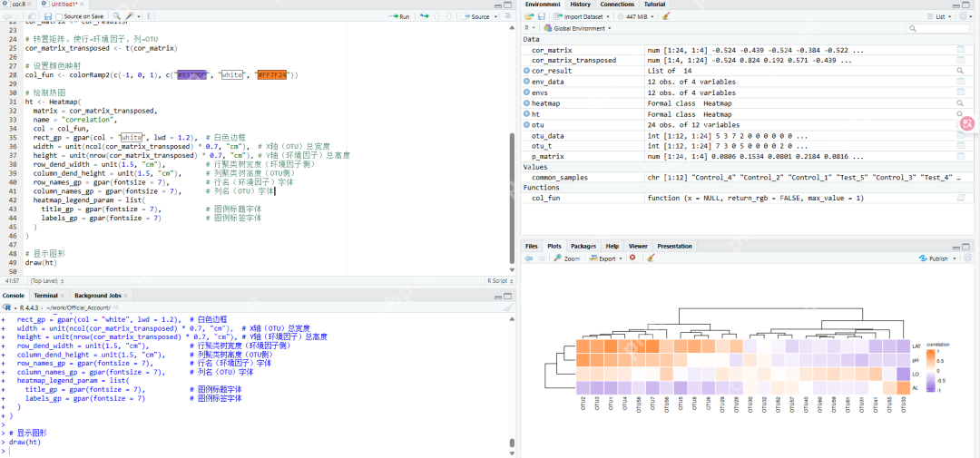Switch to the History tab
This screenshot has width=980, height=458.
580,5
